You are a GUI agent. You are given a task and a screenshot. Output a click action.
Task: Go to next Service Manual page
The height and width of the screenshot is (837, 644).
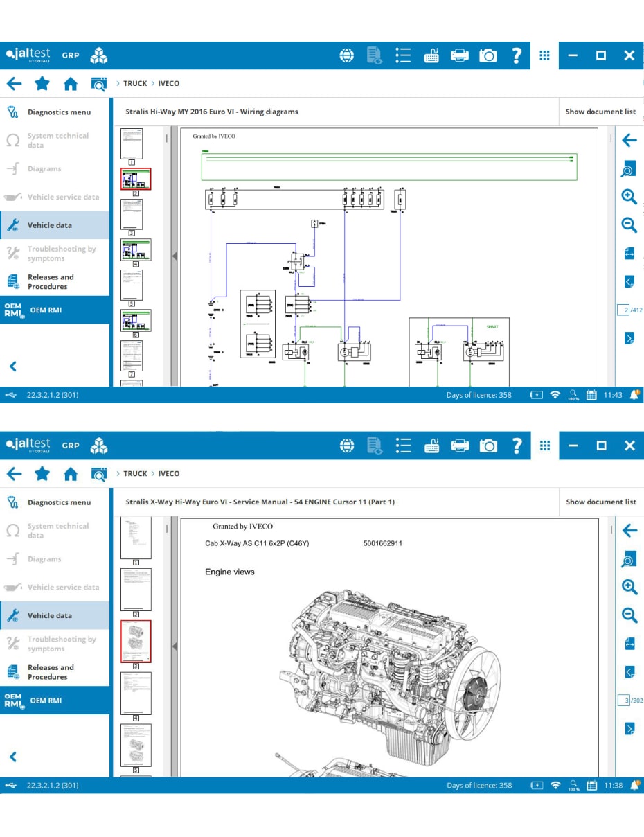pyautogui.click(x=629, y=728)
